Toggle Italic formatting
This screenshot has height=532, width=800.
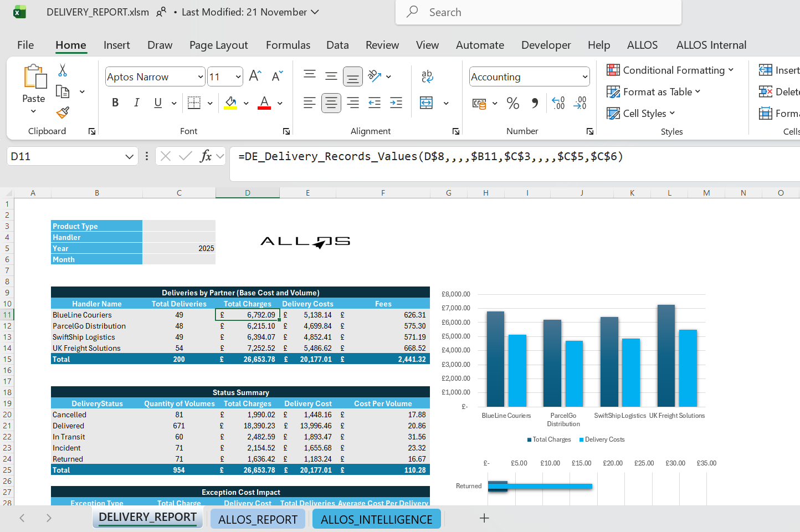tap(136, 103)
